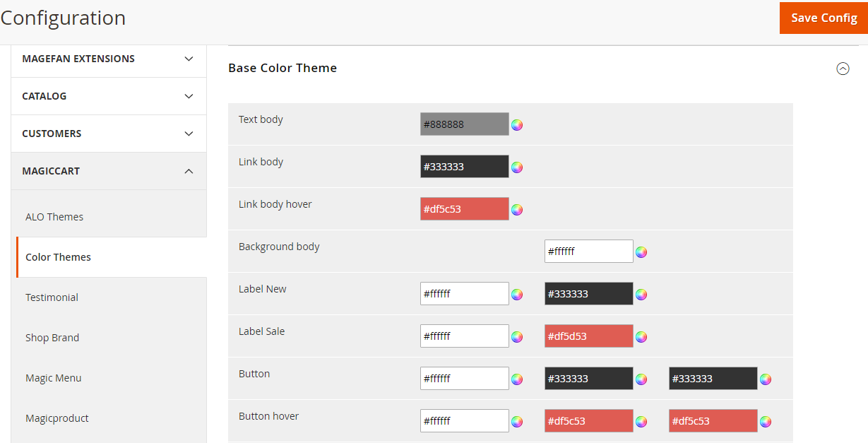The image size is (868, 443).
Task: Open the color picker for Text body
Action: (x=517, y=124)
